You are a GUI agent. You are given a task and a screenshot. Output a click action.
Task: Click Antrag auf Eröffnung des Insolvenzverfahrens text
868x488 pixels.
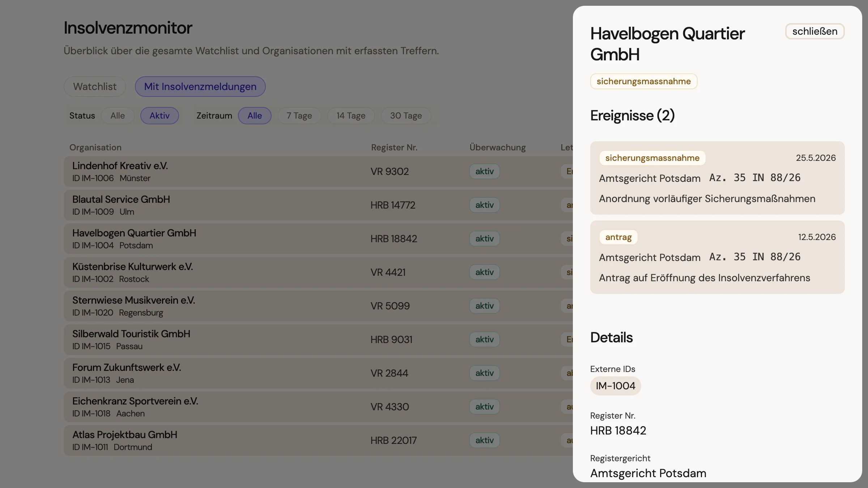click(x=704, y=278)
